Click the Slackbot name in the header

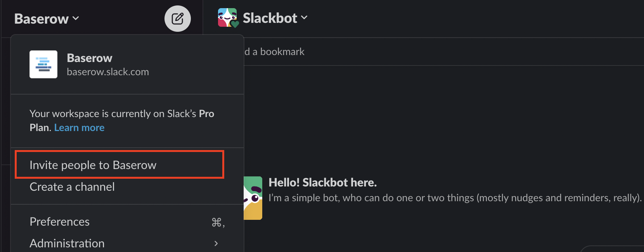(x=270, y=18)
